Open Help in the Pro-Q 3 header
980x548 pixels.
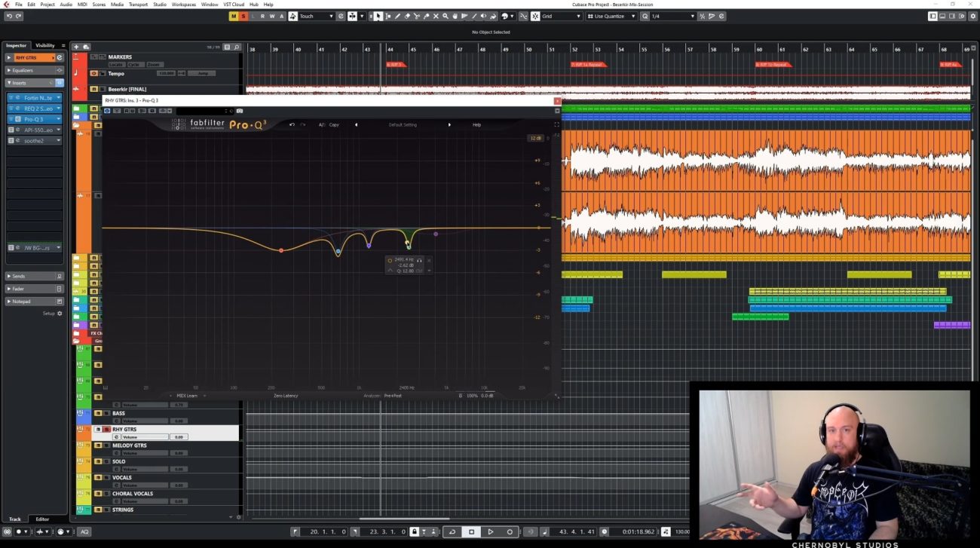(x=476, y=124)
